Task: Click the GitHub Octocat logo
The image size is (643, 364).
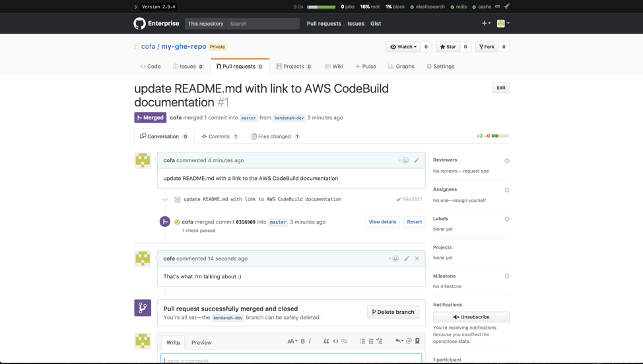Action: tap(139, 23)
